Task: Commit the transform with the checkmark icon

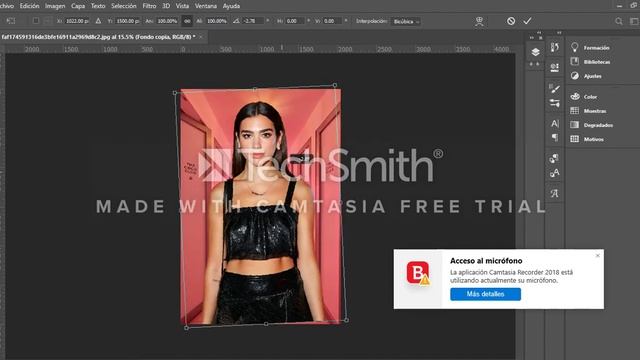Action: pyautogui.click(x=527, y=21)
